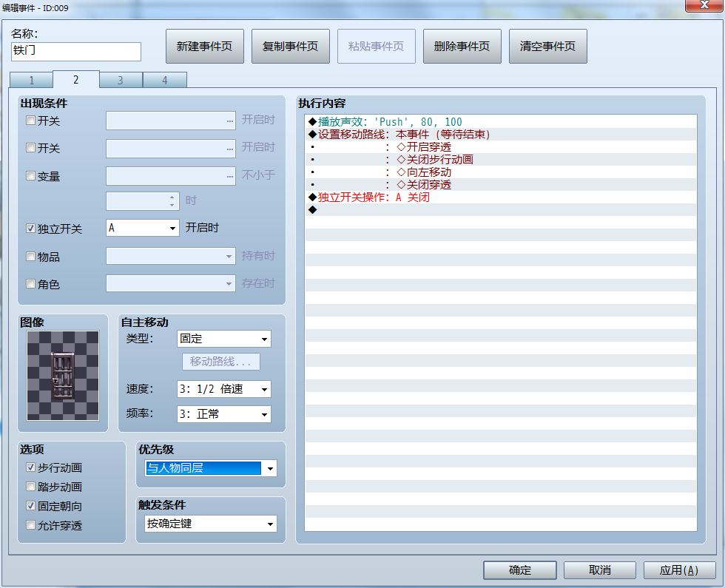Uncheck the 独立开关 condition checkbox
725x588 pixels.
click(x=30, y=229)
